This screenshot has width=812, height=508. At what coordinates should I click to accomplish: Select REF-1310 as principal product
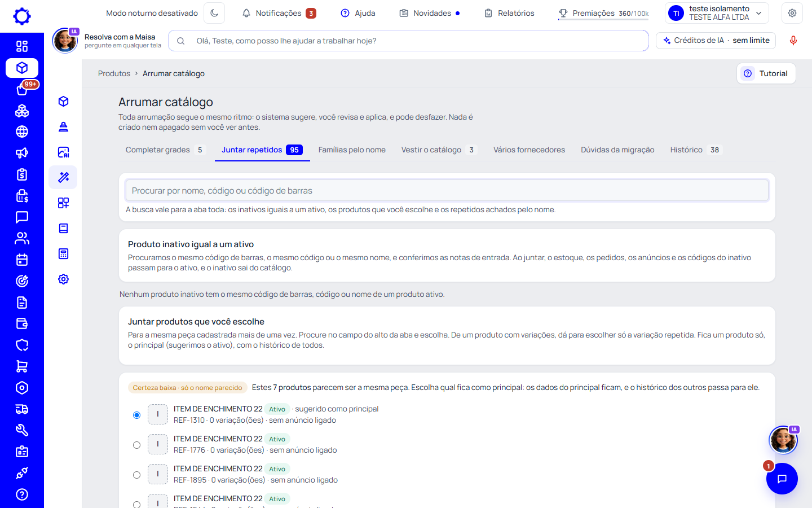tap(136, 415)
